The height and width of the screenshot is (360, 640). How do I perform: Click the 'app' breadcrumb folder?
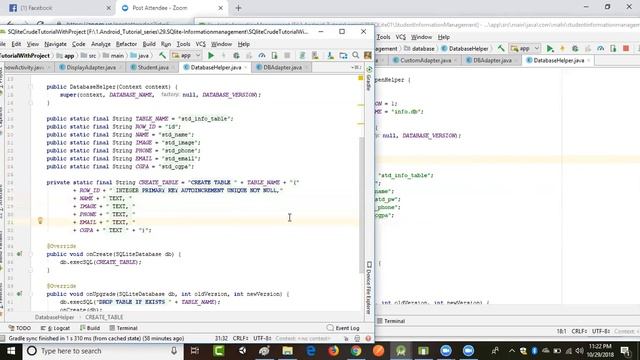pos(65,56)
